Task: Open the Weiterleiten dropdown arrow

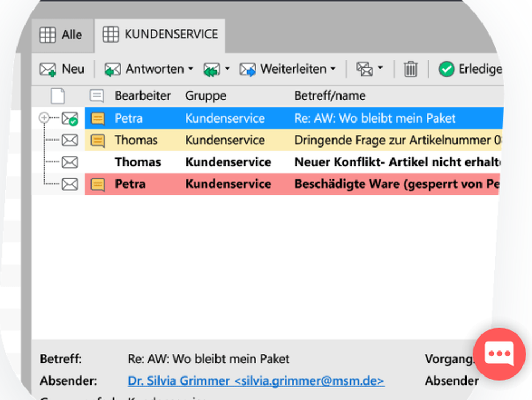Action: [x=333, y=69]
